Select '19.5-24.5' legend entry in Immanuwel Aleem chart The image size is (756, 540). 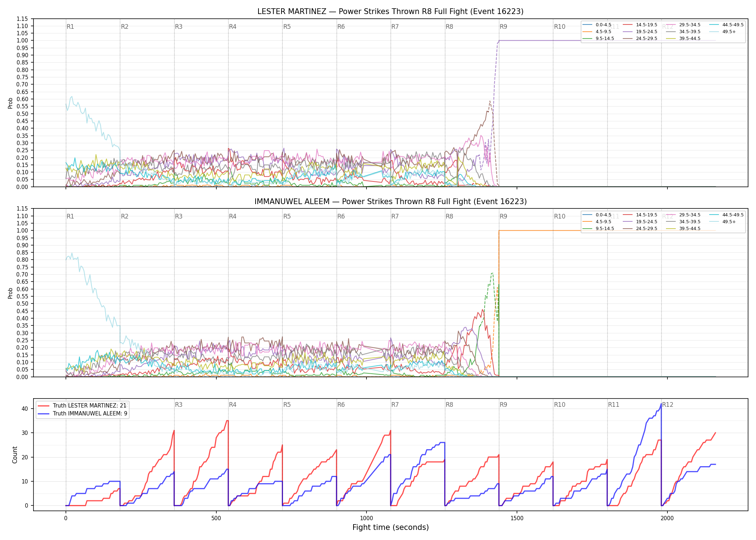(x=640, y=222)
